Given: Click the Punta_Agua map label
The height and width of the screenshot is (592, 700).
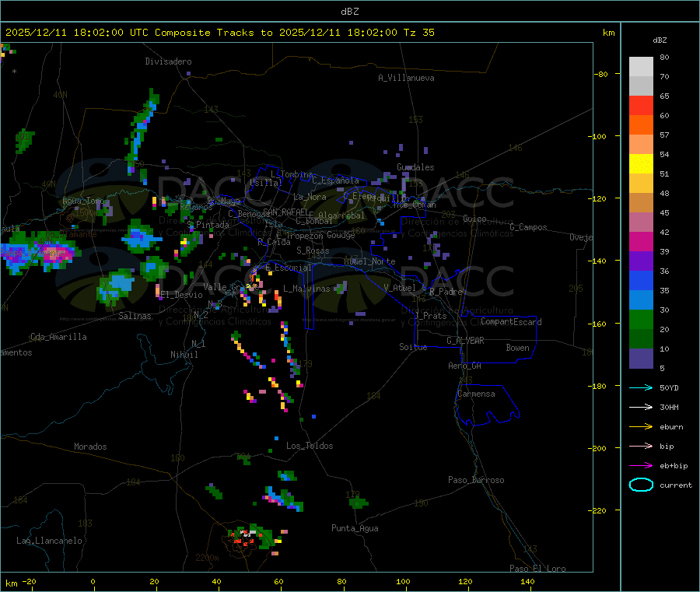Looking at the screenshot, I should click(x=355, y=528).
